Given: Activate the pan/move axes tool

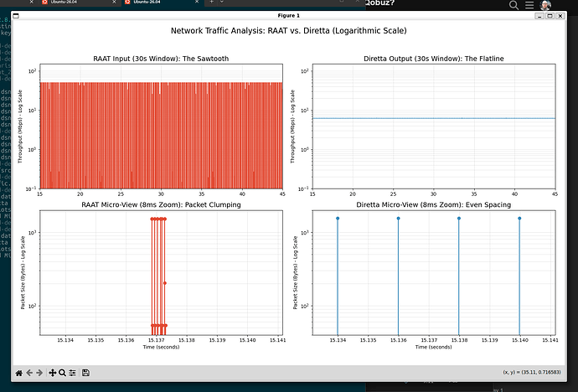Looking at the screenshot, I should (52, 373).
